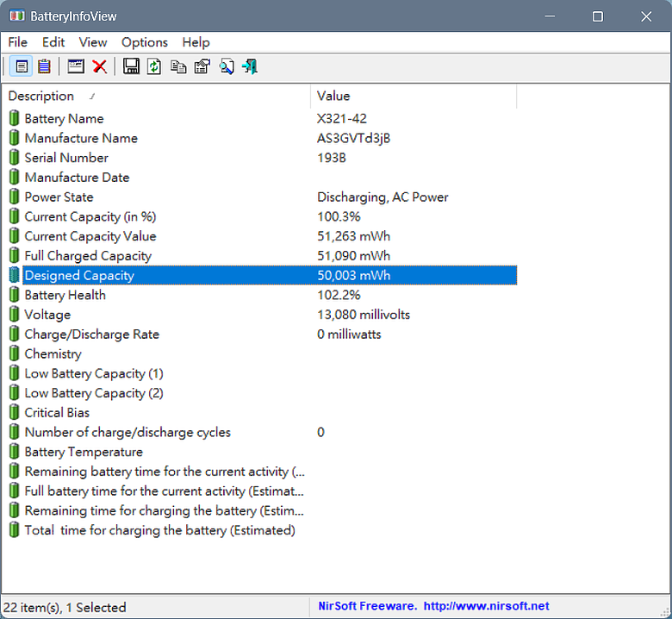Screen dimensions: 672x619
Task: Click battery icon beside Power State
Action: [14, 197]
